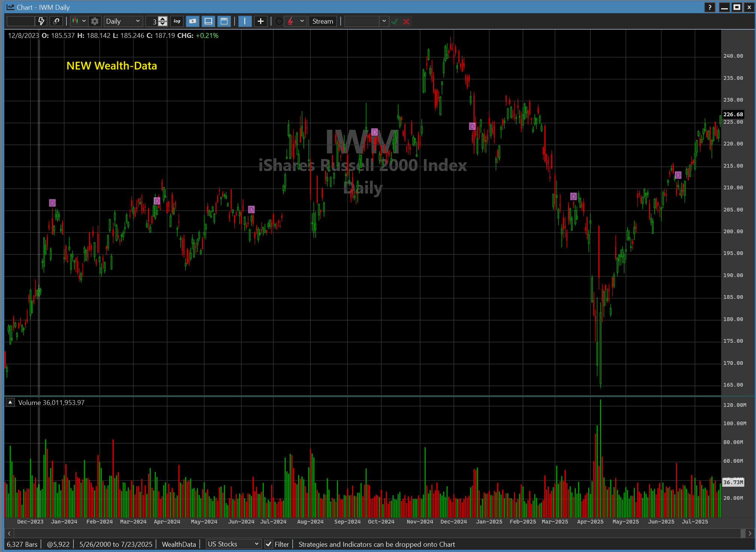
Task: Click the Volume 36,011,953.97 pane label
Action: [51, 402]
